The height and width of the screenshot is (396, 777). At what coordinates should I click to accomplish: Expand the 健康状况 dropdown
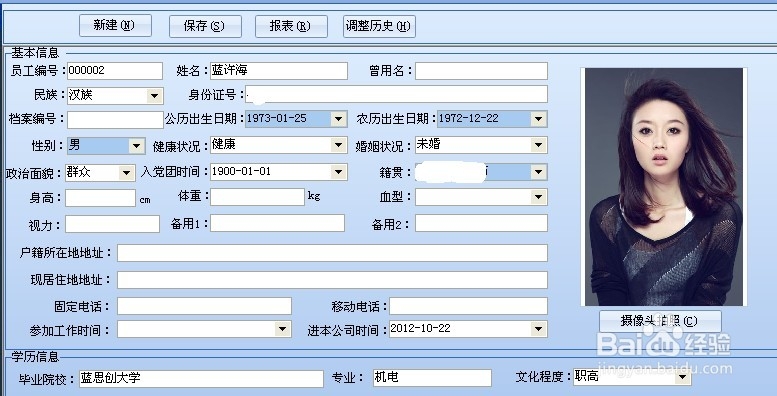click(339, 145)
